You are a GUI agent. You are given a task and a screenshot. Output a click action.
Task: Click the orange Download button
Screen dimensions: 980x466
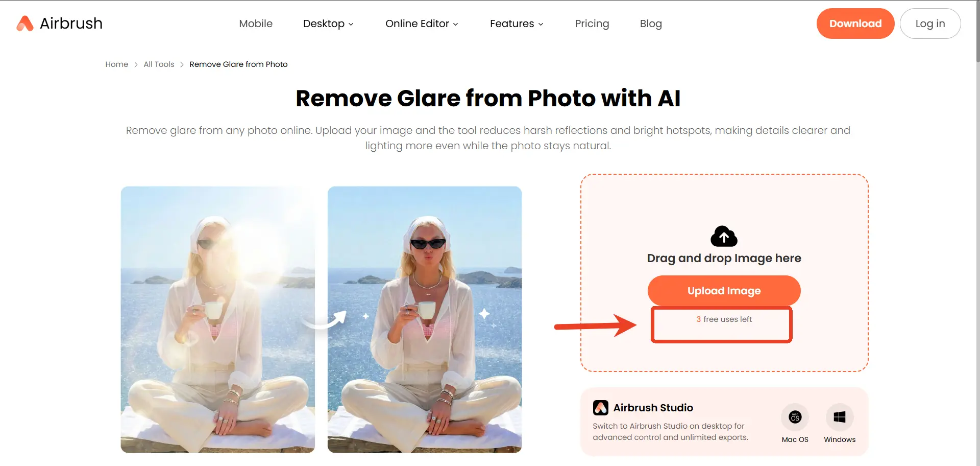pos(855,24)
